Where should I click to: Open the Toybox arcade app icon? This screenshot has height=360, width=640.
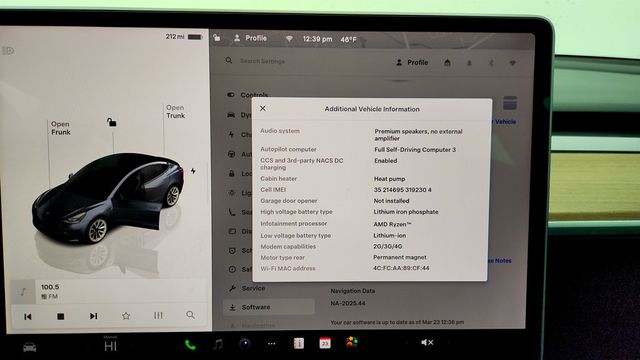351,342
